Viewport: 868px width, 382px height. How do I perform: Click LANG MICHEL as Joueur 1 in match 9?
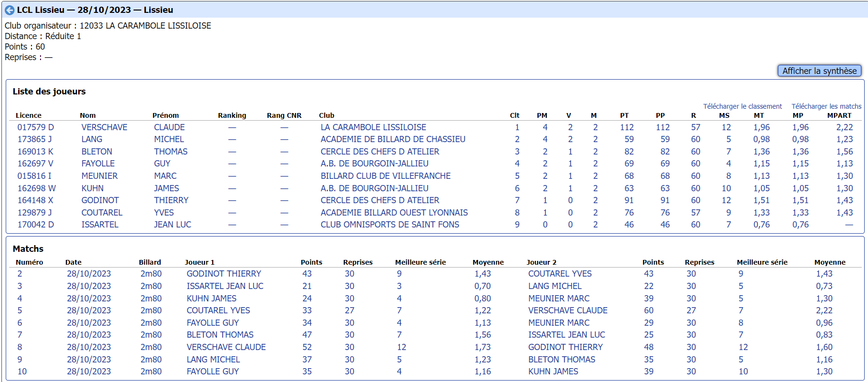214,360
